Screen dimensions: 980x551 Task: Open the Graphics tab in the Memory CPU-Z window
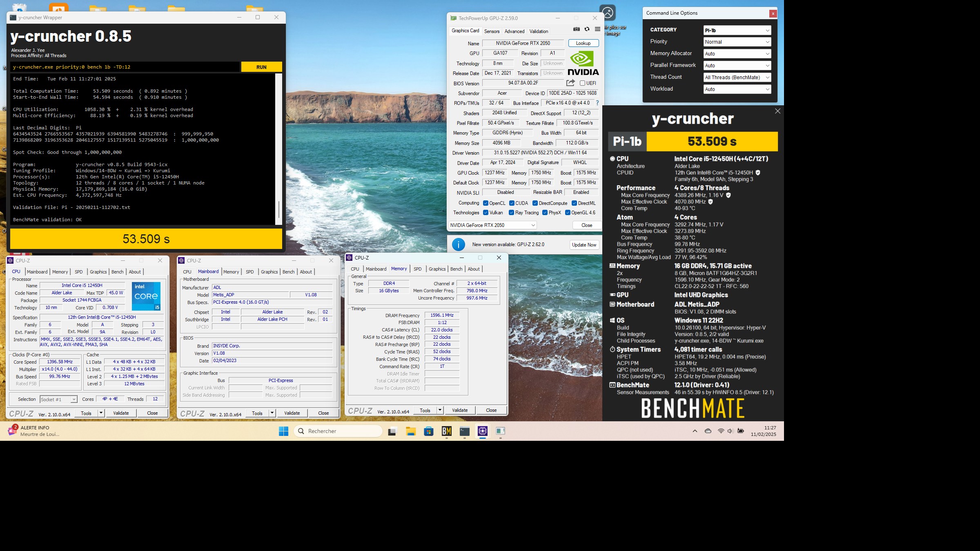click(437, 269)
